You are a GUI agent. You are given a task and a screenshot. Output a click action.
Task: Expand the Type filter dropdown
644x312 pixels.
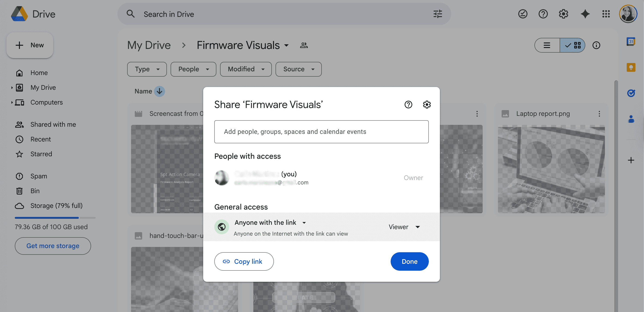[x=147, y=69]
